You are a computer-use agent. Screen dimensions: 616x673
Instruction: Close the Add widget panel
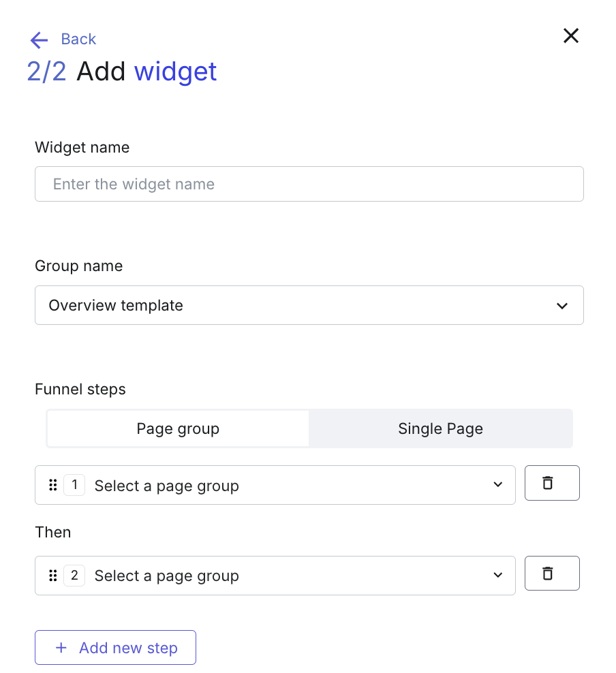pos(570,35)
